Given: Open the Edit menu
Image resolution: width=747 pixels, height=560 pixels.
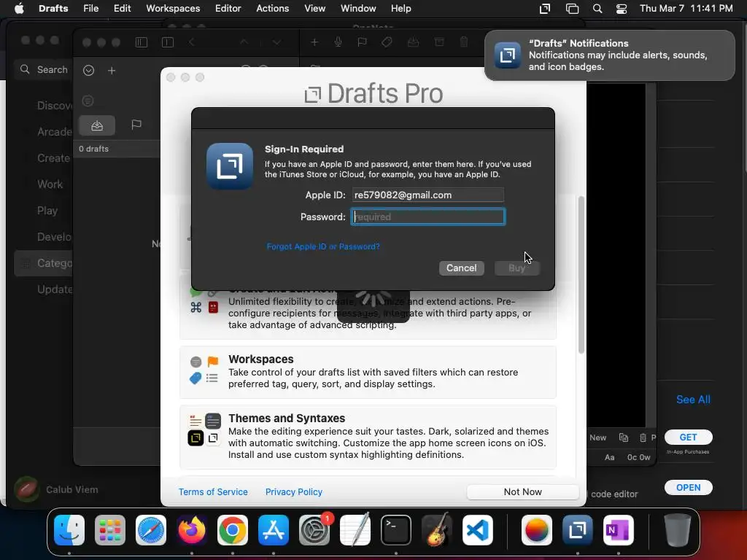Looking at the screenshot, I should pyautogui.click(x=122, y=9).
